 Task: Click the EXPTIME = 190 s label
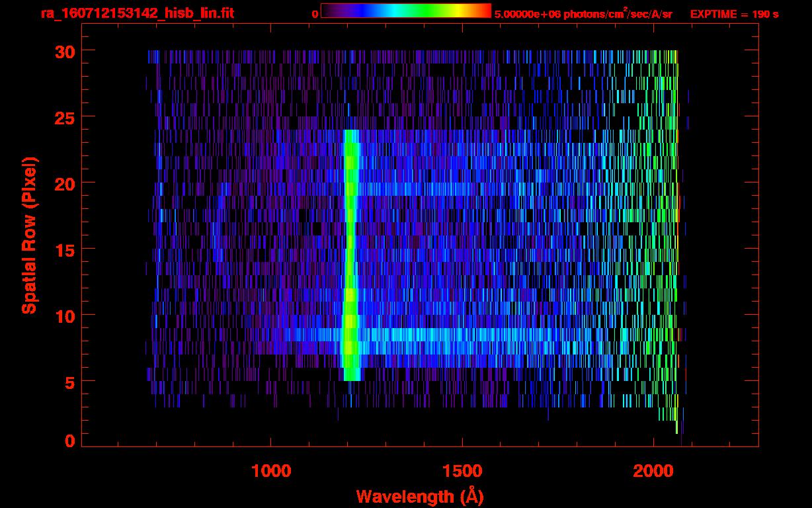[734, 14]
